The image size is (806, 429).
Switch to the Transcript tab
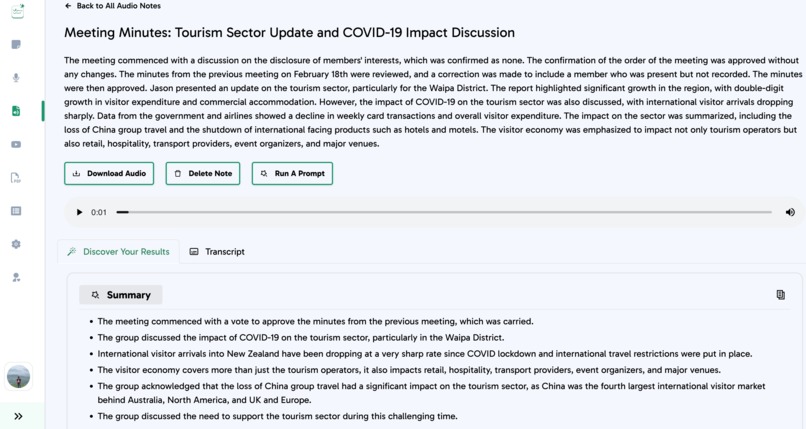click(x=217, y=252)
